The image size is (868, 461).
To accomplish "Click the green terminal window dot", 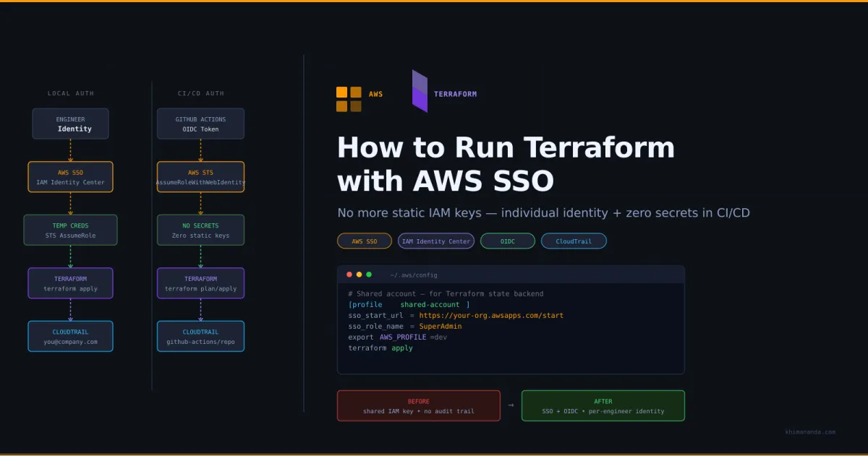I will point(368,275).
